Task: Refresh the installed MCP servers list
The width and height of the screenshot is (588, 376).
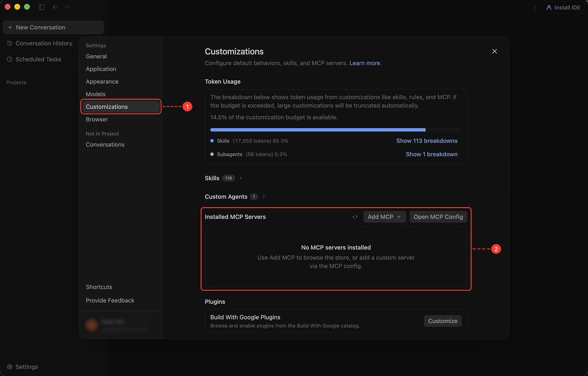Action: coord(355,217)
